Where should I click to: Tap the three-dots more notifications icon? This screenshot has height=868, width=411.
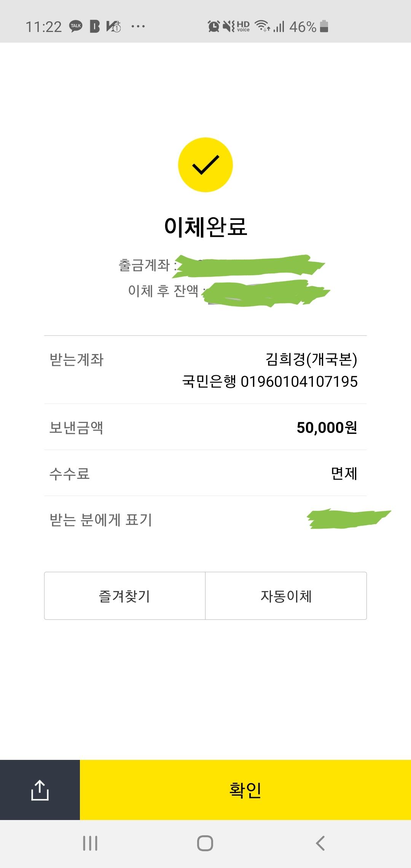click(x=138, y=26)
